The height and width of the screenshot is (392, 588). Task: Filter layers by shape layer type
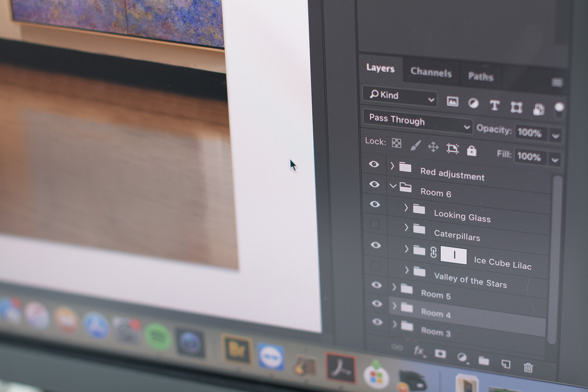(516, 107)
